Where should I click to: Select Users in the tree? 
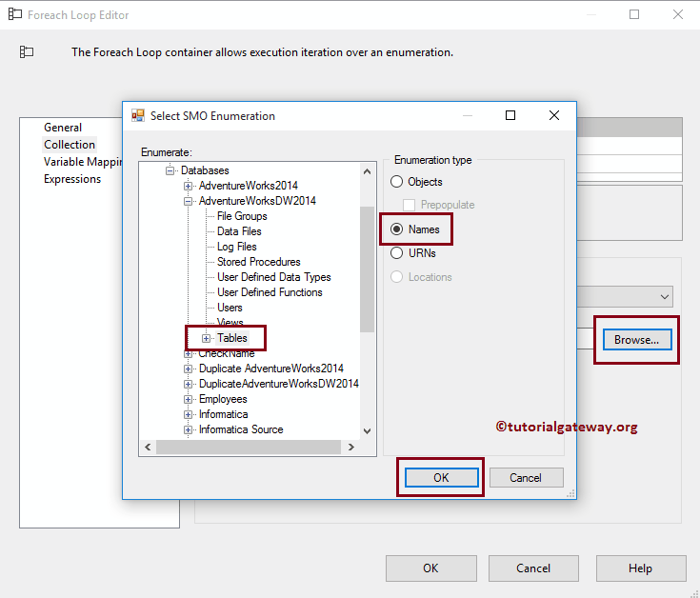[230, 308]
